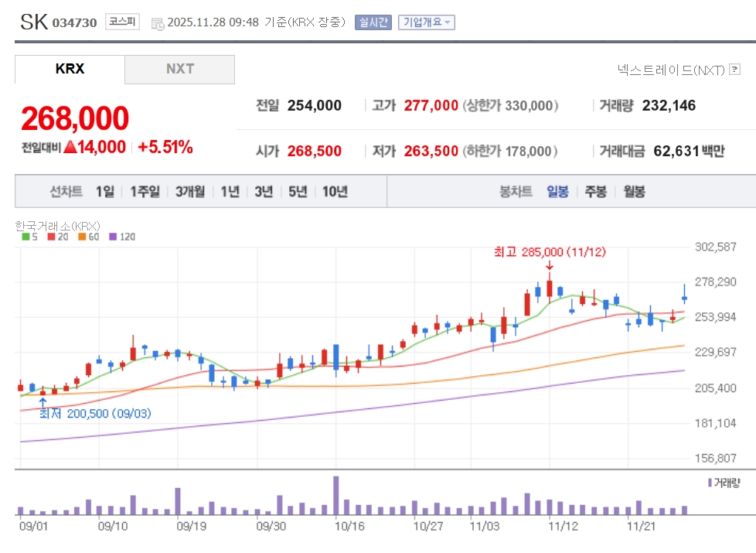Click the calendar icon beside the date
Viewport: 756px width, 553px height.
click(158, 23)
